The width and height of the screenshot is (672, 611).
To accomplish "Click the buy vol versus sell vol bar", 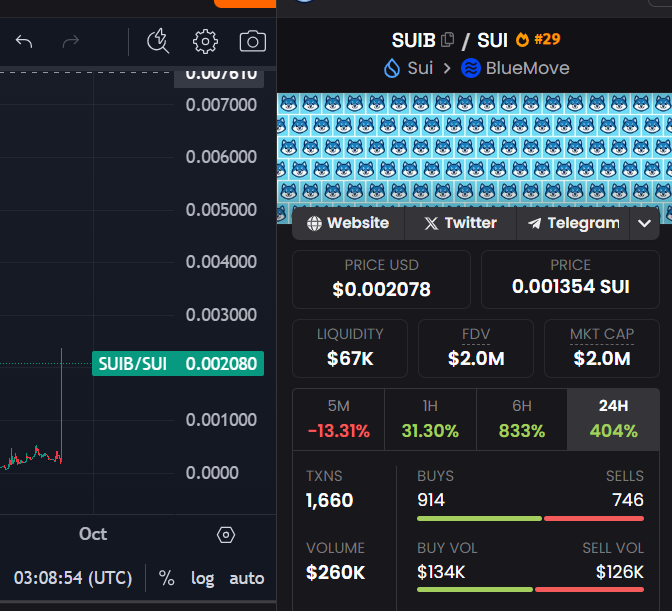I will coord(530,590).
